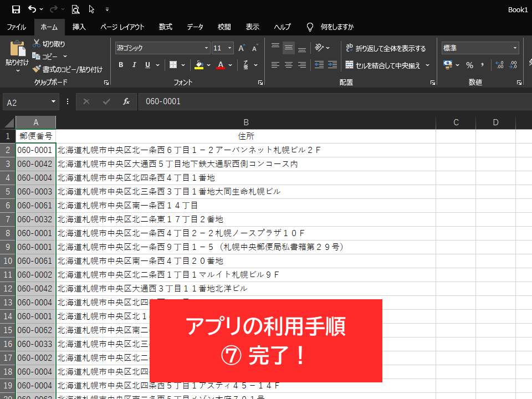
Task: Click the Copy (コピー) icon
Action: click(36, 56)
